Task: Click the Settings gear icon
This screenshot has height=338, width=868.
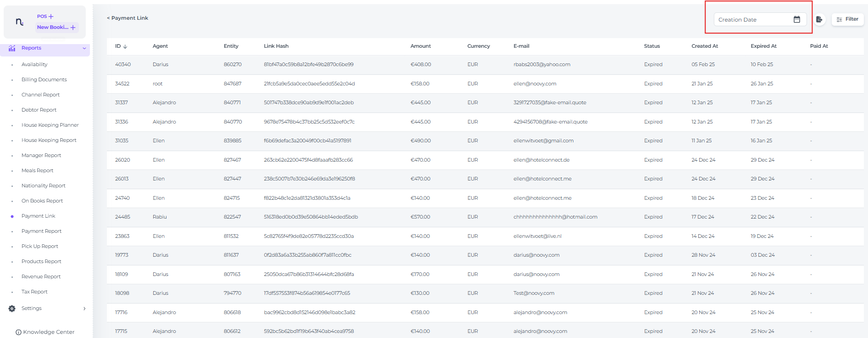Action: pyautogui.click(x=12, y=309)
